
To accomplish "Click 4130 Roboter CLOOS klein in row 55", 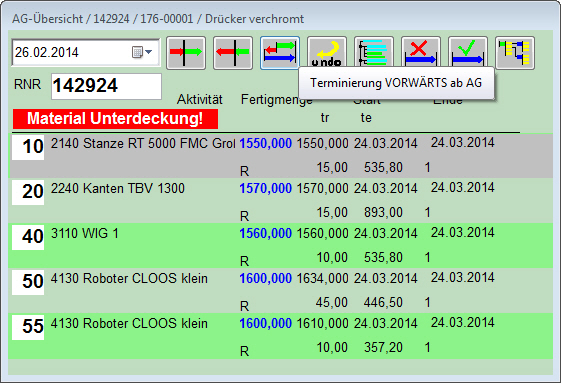I will click(129, 324).
